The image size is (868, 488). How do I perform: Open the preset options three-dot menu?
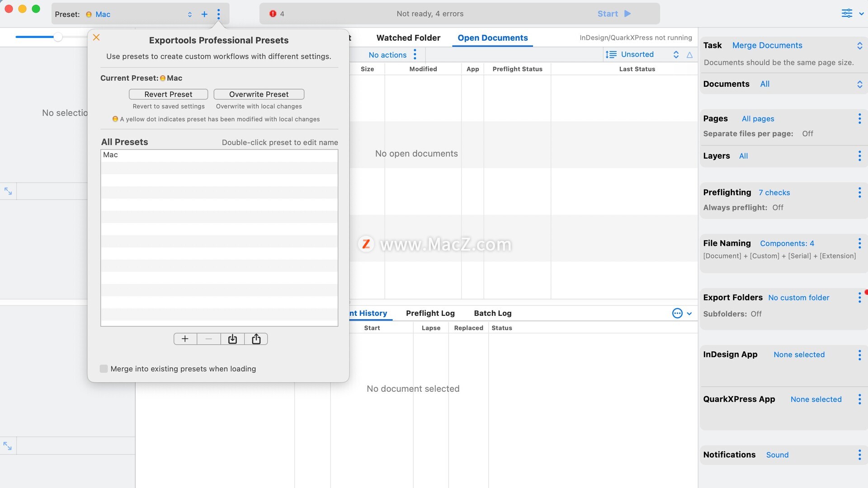pyautogui.click(x=218, y=14)
